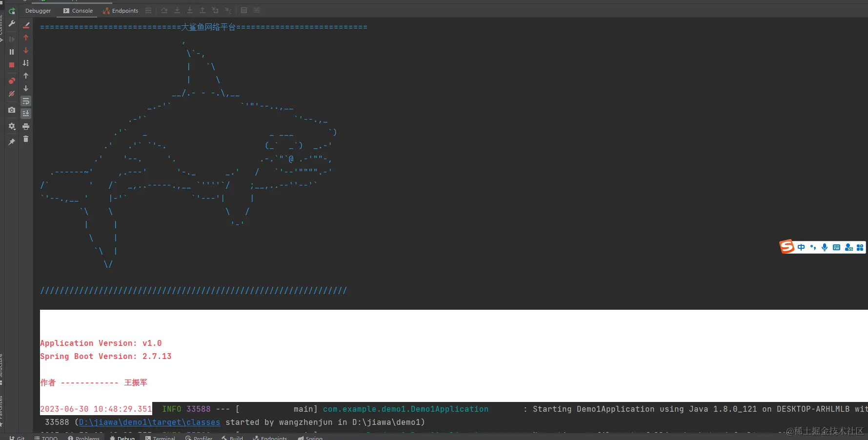
Task: Toggle punctuation mode in Sogou bar
Action: pyautogui.click(x=813, y=247)
